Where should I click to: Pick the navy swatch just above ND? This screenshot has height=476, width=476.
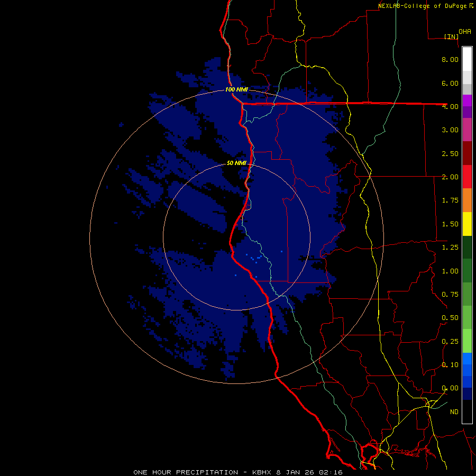467,394
